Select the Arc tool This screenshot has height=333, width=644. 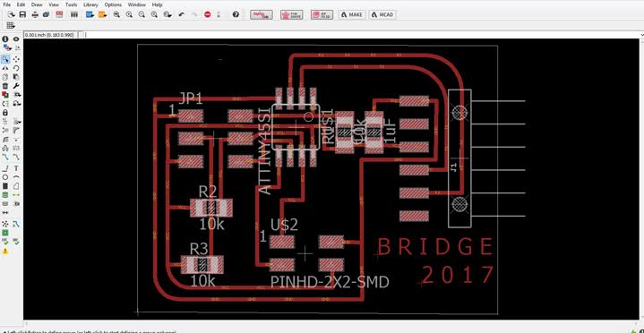(x=16, y=177)
